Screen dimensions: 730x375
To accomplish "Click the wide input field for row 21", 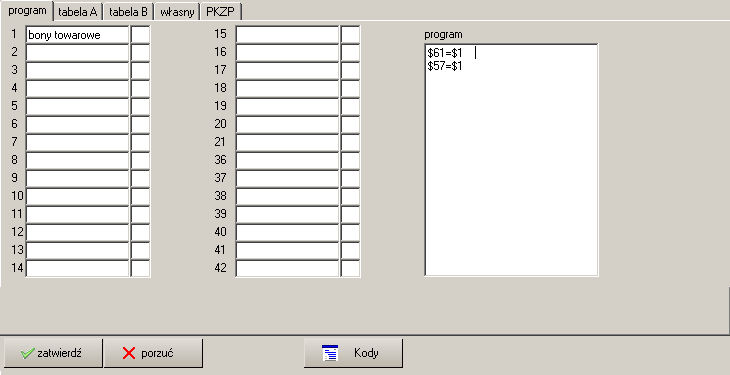I will (287, 143).
